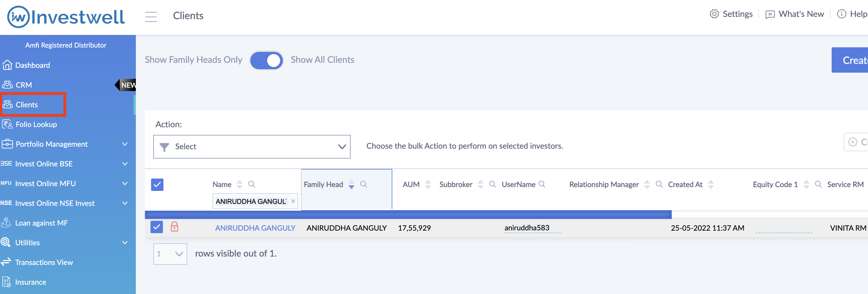Click the Dashboard home icon
Viewport: 868px width, 294px height.
click(x=7, y=65)
